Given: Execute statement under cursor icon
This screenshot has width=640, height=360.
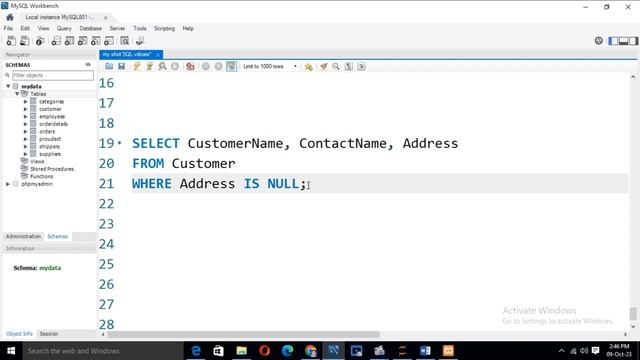Looking at the screenshot, I should [x=149, y=66].
